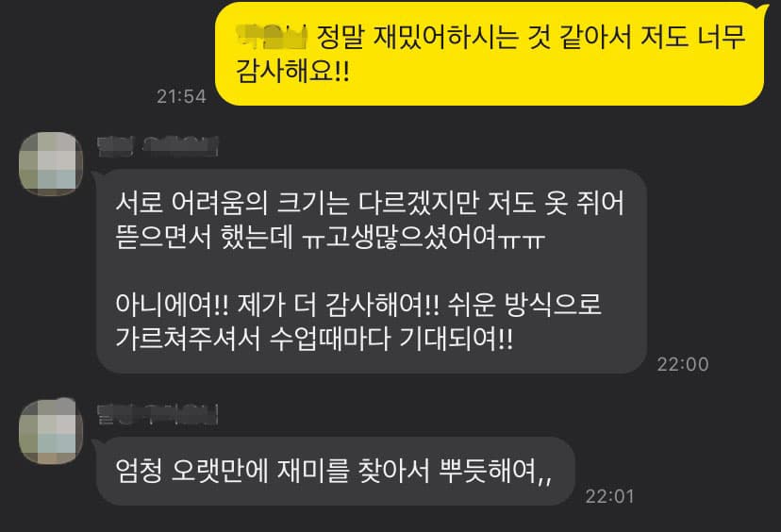Image resolution: width=781 pixels, height=532 pixels.
Task: Tap blurred sender name above 서로 어려움의 message
Action: pos(158,146)
